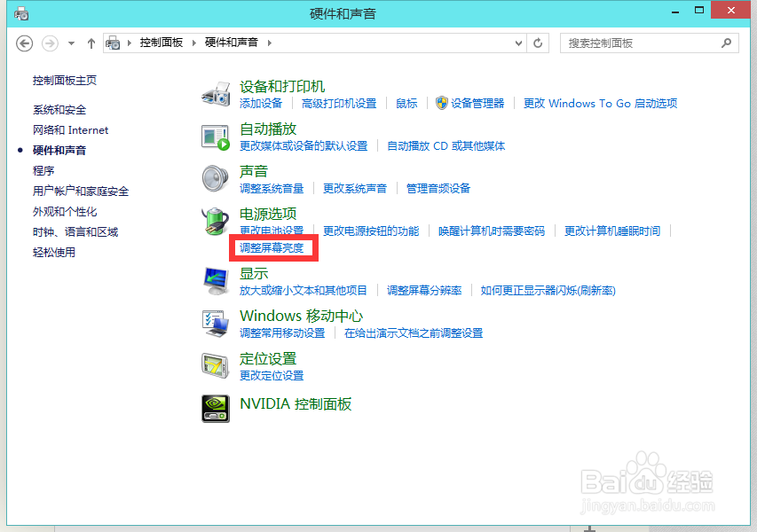Click the highlighted 调整屏幕亮度 link
757x532 pixels.
273,247
